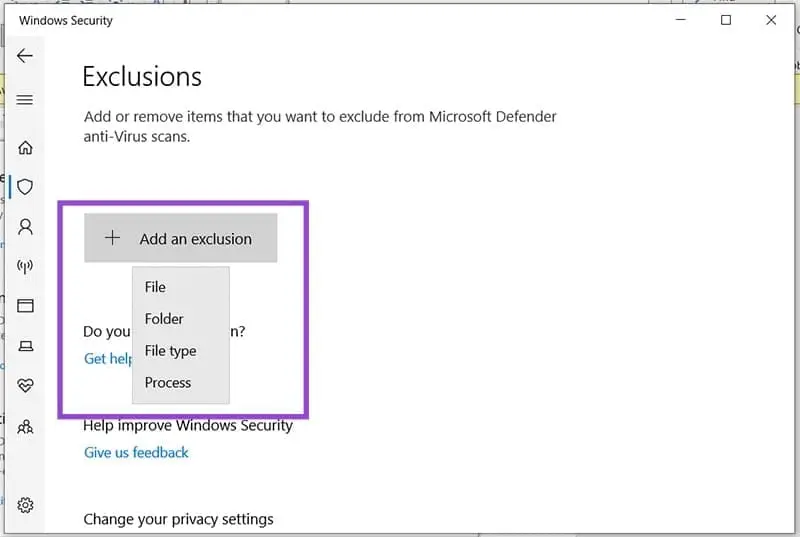Screen dimensions: 800x537
Task: Open Device performance & health heart icon
Action: point(25,386)
